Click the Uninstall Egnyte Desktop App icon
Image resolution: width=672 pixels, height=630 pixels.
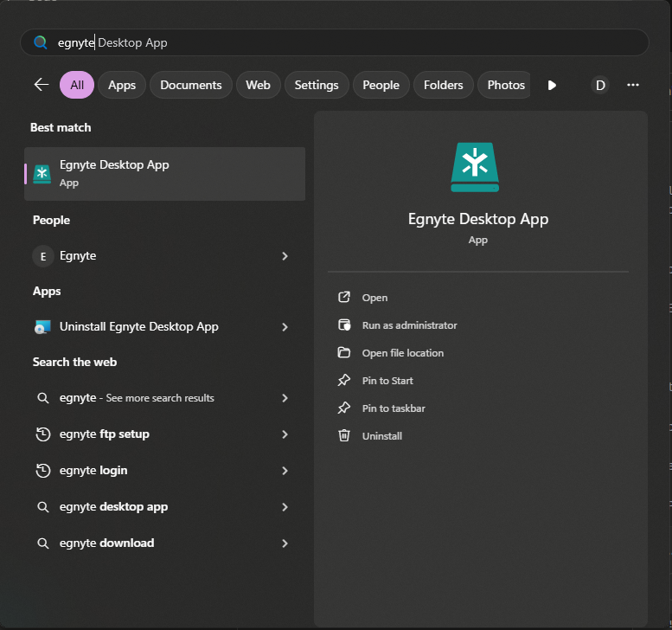point(42,327)
